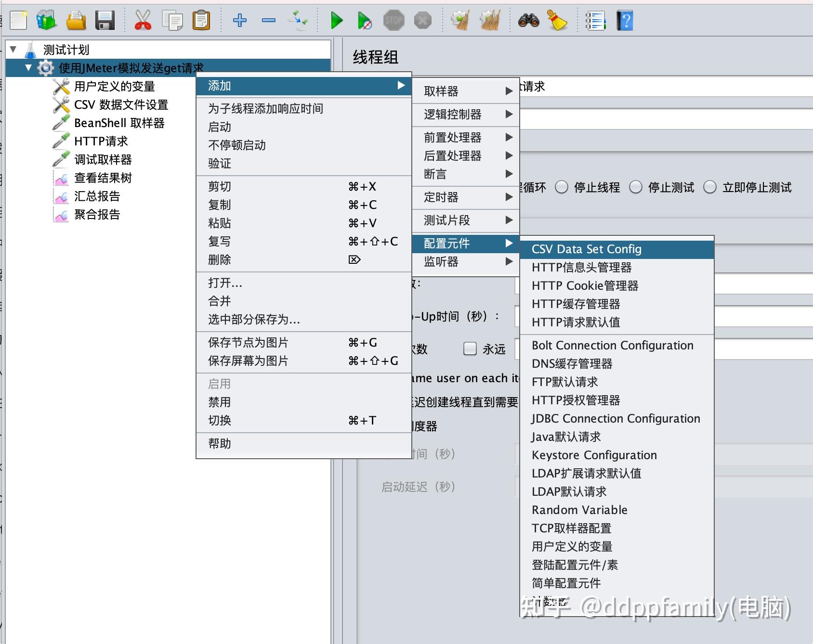Open a test plan using the folder icon

[x=77, y=20]
